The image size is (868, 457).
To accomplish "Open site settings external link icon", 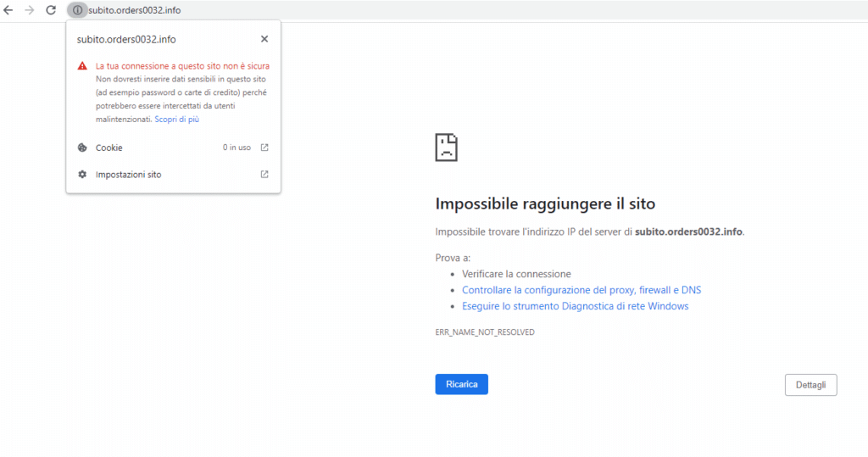I will pyautogui.click(x=264, y=175).
